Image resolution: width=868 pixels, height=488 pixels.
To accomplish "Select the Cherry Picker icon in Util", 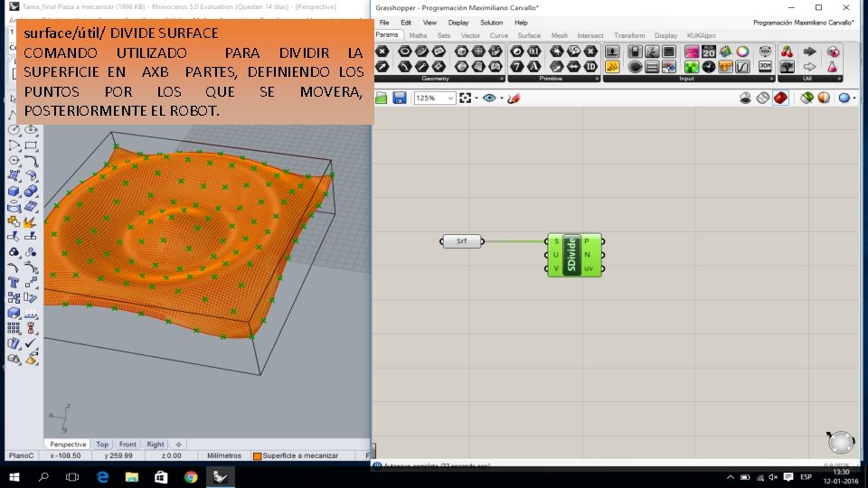I will 787,52.
